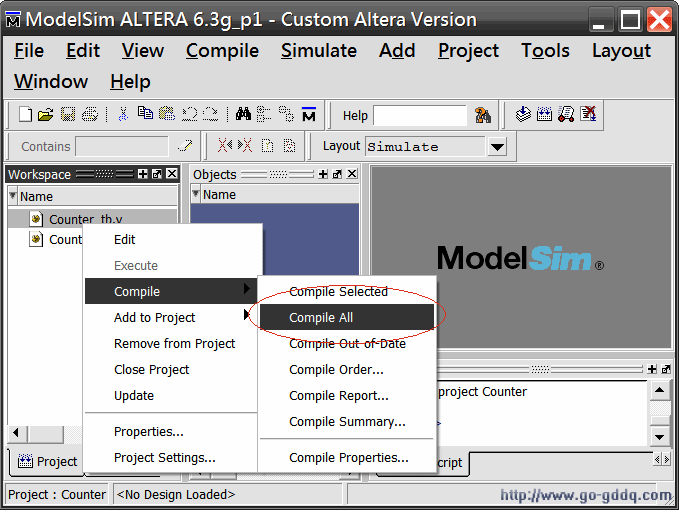Screen dimensions: 680x510
Task: Choose Edit in context menu
Action: [171, 239]
